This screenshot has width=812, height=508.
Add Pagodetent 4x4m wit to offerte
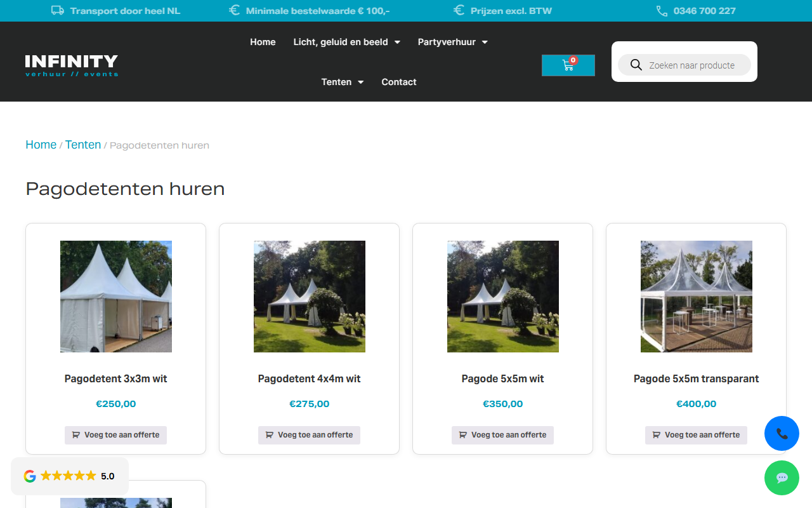309,435
